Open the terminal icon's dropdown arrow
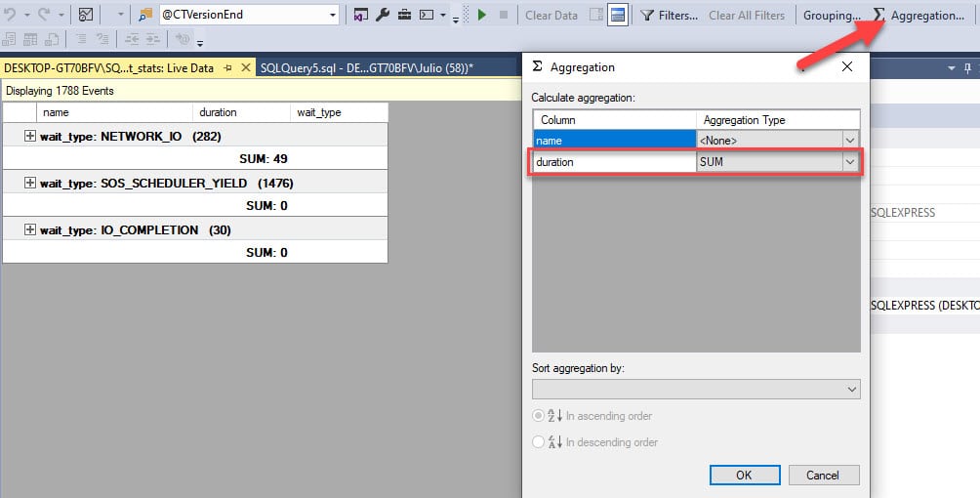Viewport: 980px width, 498px height. pyautogui.click(x=442, y=15)
